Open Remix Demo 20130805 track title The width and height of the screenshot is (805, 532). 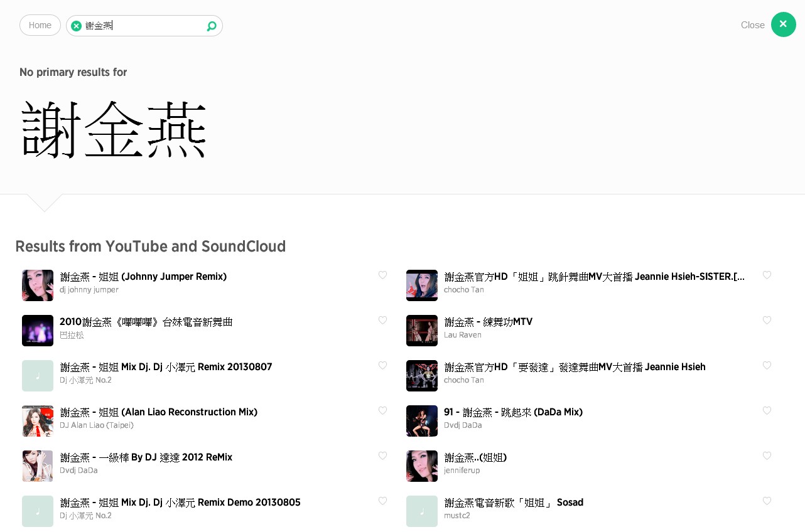[180, 503]
